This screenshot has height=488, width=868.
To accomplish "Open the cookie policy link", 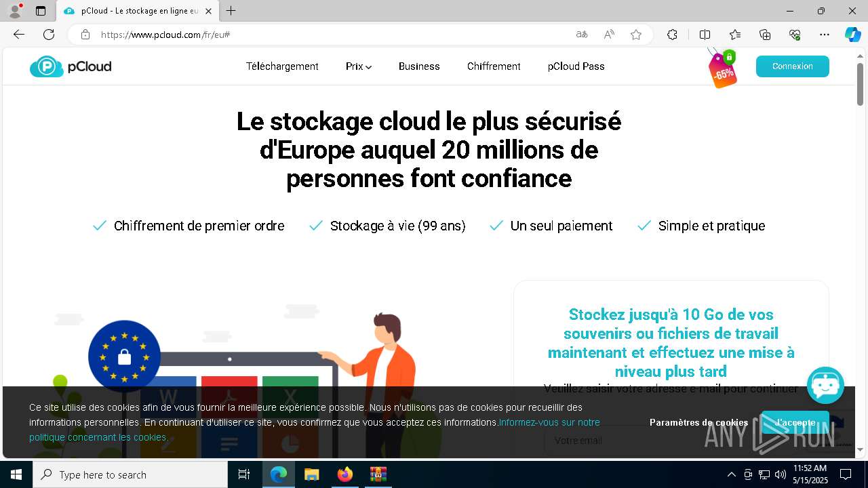I will [315, 430].
